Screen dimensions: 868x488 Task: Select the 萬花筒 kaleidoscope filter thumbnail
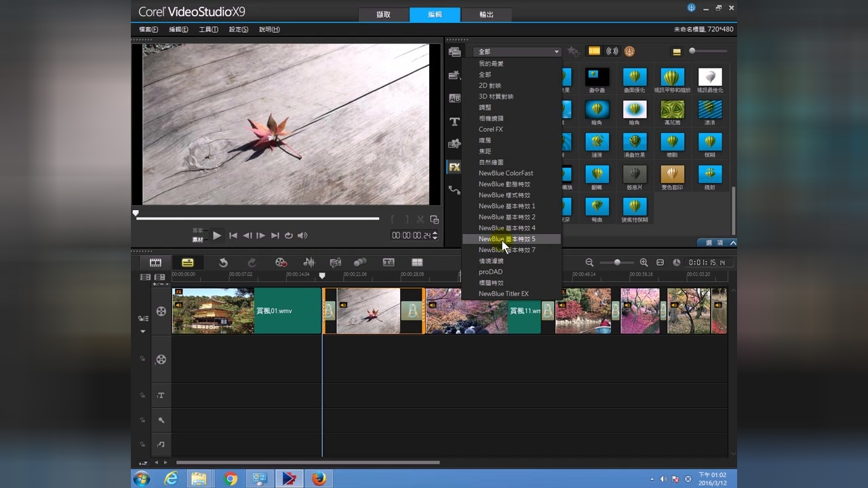click(673, 110)
